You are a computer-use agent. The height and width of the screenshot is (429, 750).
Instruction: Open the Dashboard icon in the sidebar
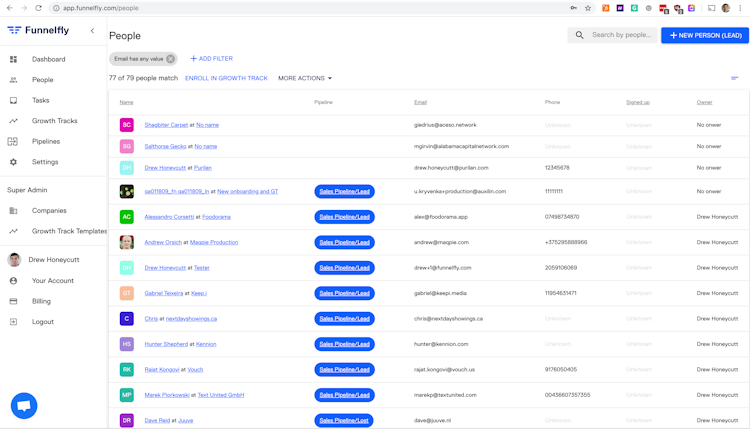click(x=13, y=59)
